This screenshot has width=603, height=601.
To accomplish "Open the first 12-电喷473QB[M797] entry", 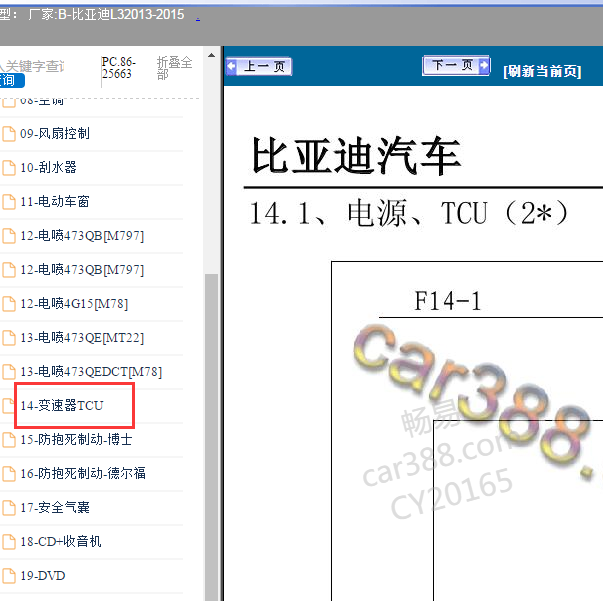I will coord(82,235).
